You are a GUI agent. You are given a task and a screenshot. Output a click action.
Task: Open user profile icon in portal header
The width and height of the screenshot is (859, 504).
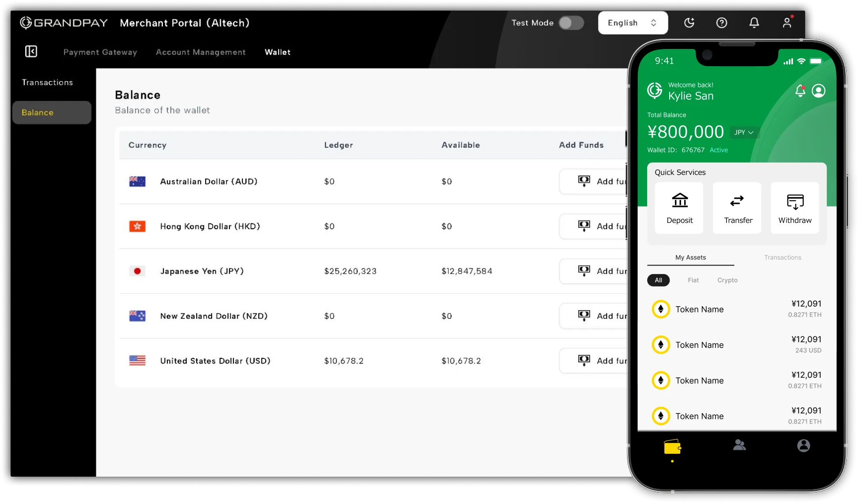pos(787,22)
